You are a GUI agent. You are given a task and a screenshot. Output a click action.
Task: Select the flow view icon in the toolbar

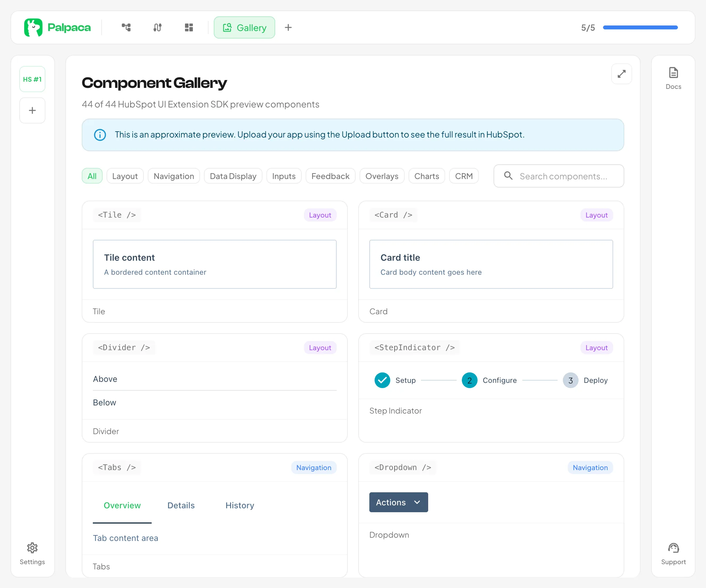tap(126, 27)
